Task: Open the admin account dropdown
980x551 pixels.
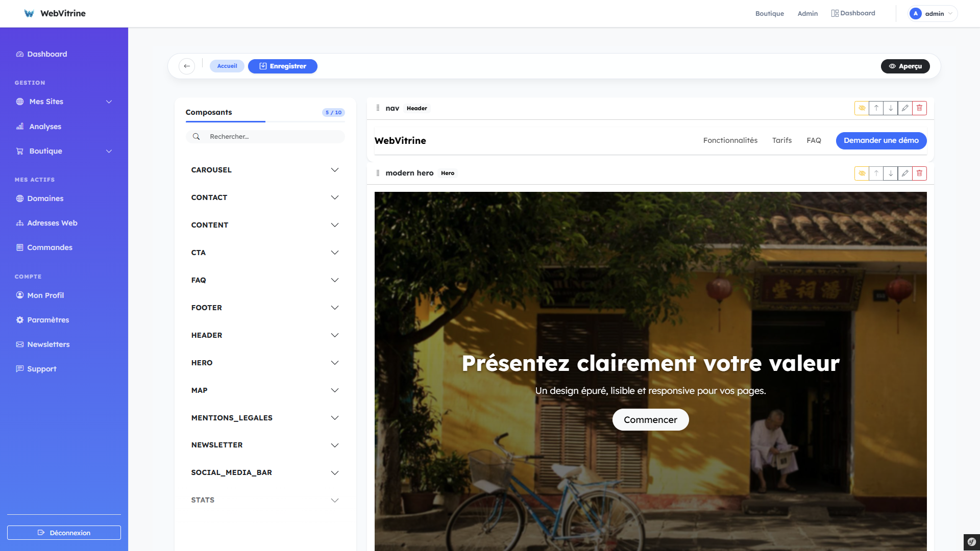Action: click(932, 14)
